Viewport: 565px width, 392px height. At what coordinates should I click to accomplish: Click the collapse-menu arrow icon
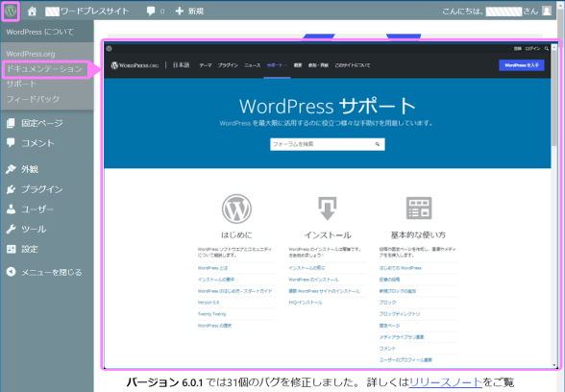coord(11,272)
